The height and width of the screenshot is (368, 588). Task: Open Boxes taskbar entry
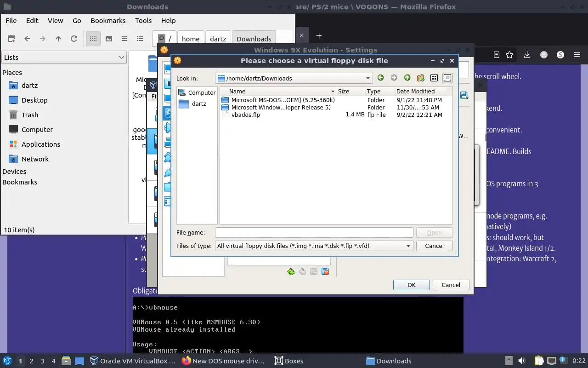click(x=289, y=361)
